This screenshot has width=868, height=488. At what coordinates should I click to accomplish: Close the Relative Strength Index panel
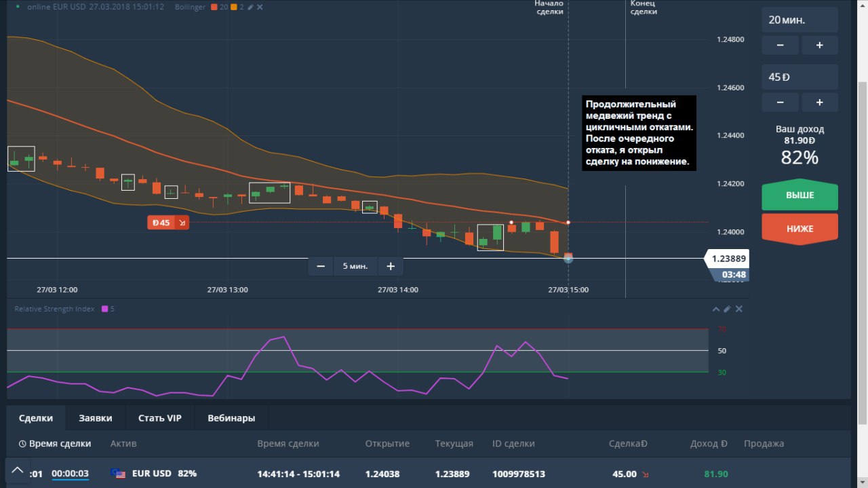coord(739,309)
